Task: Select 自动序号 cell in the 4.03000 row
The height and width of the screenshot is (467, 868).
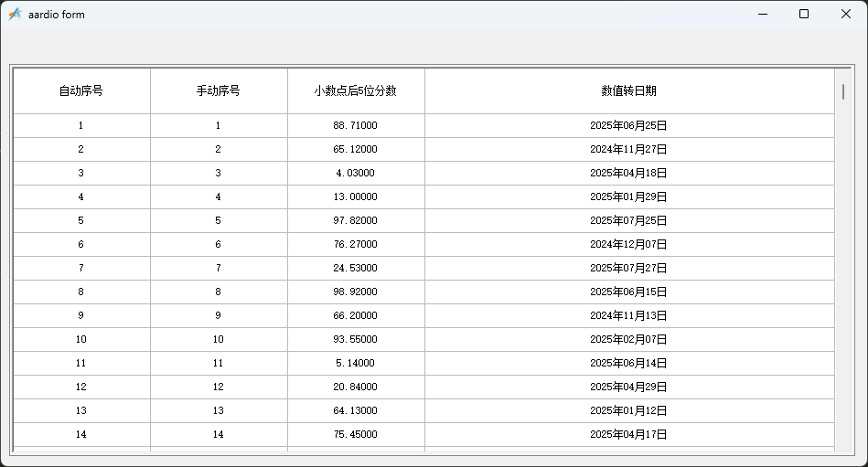Action: coord(81,174)
